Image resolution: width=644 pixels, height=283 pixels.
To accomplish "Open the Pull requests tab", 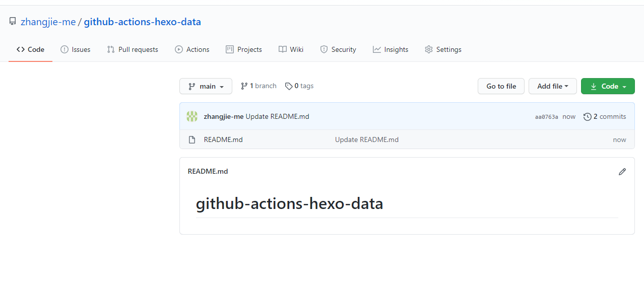I will tap(133, 49).
